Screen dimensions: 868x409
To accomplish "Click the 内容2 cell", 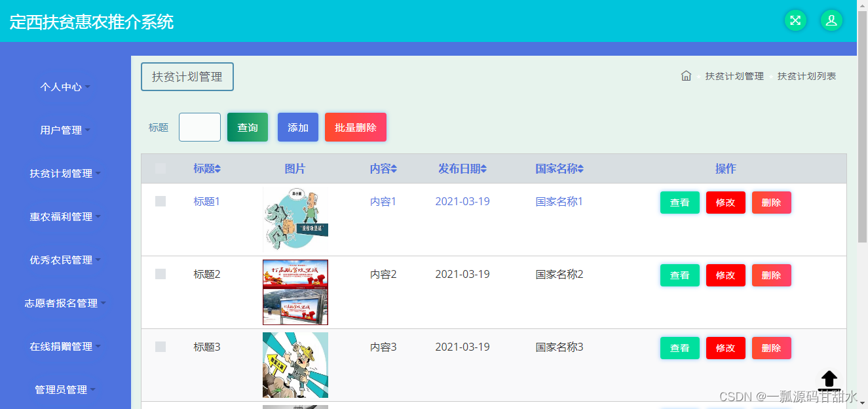I will point(383,274).
